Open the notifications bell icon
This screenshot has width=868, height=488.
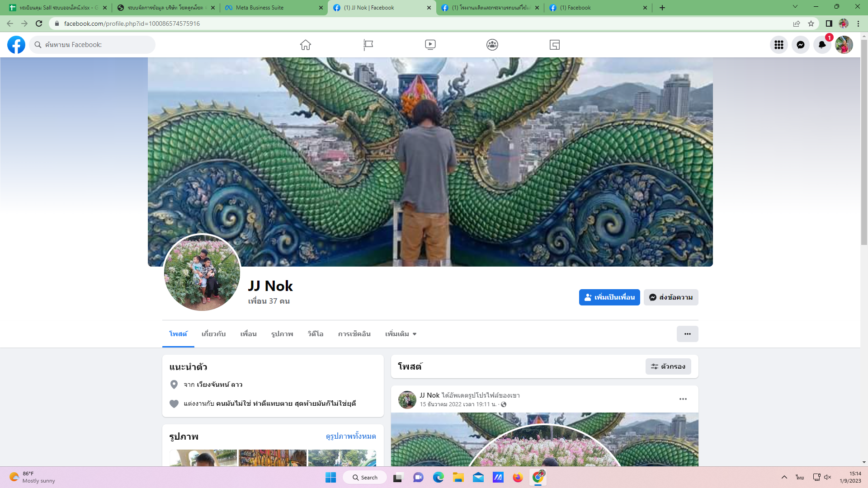click(822, 45)
